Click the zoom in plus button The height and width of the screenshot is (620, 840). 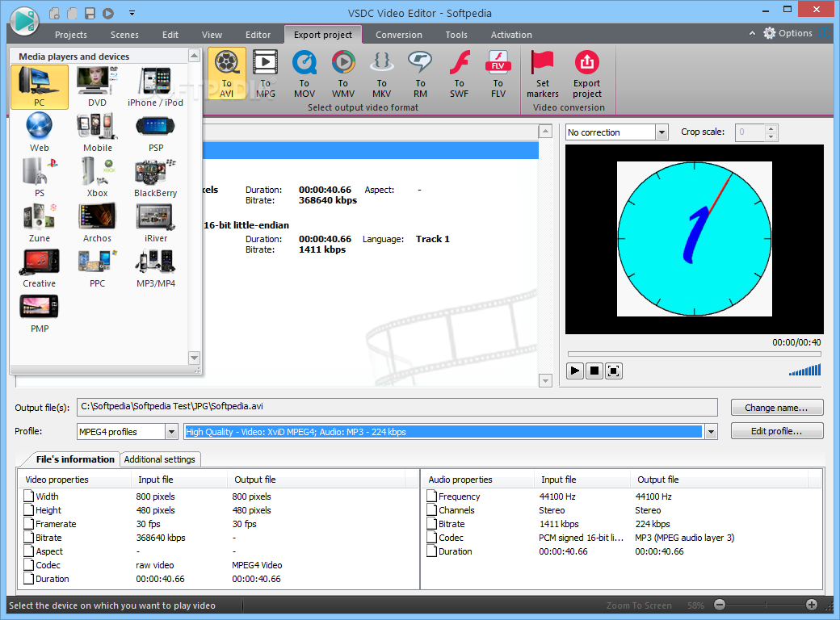click(812, 605)
